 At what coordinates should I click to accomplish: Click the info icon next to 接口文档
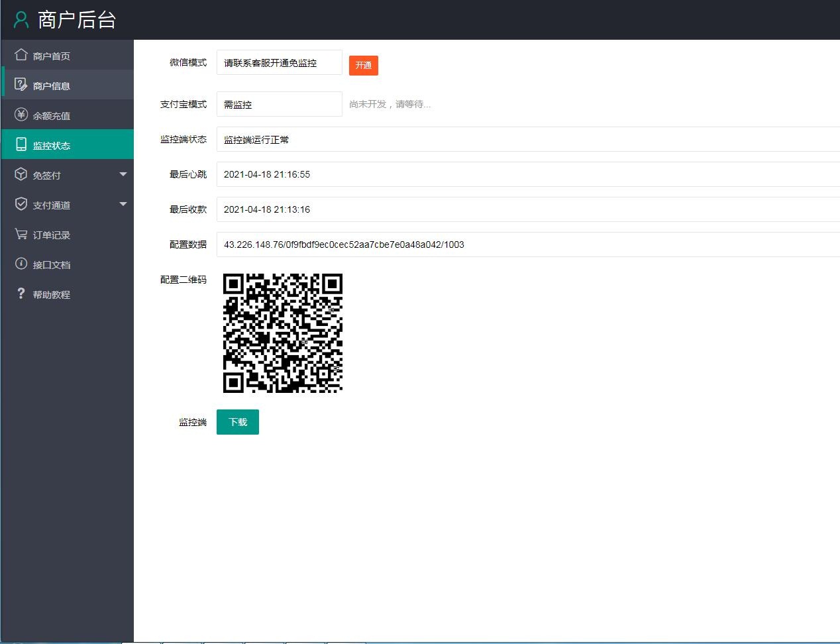(21, 264)
